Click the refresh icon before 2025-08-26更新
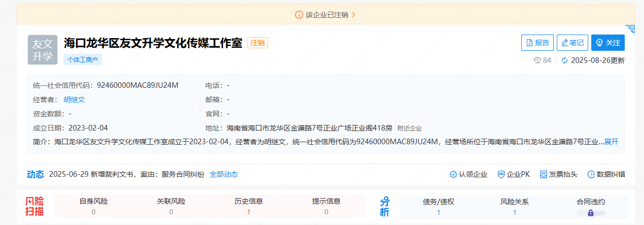The image size is (644, 225). (x=564, y=60)
